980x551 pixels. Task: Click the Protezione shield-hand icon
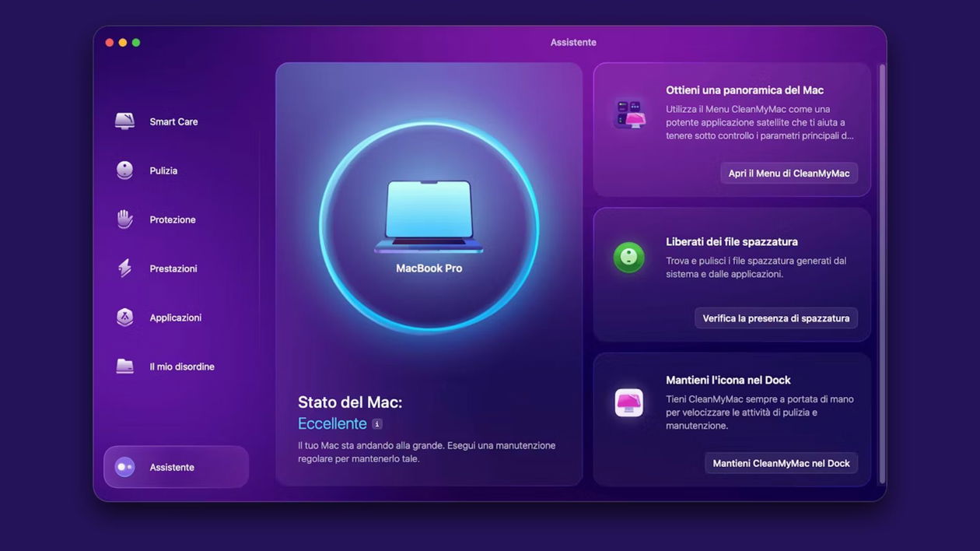point(124,219)
